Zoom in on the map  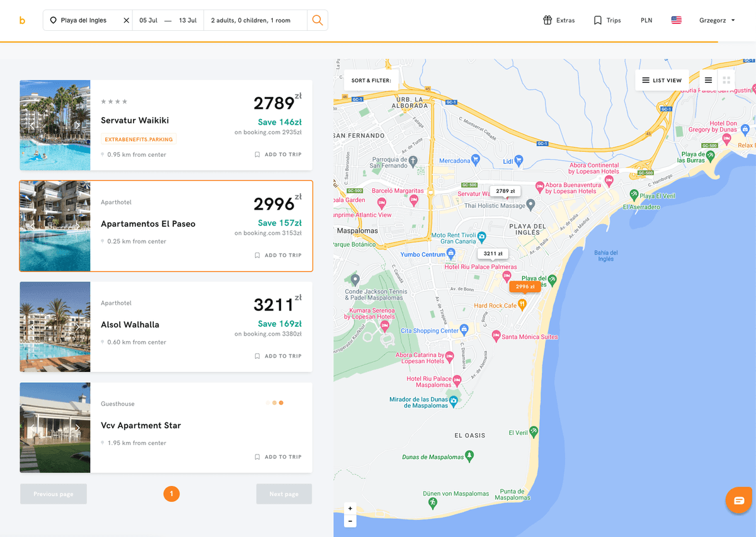pyautogui.click(x=350, y=508)
